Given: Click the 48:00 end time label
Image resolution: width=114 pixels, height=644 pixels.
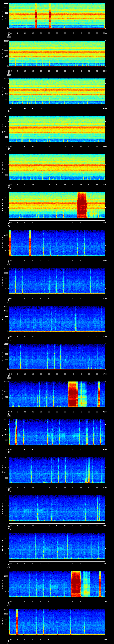Looking at the screenshot, I should coord(105,412).
